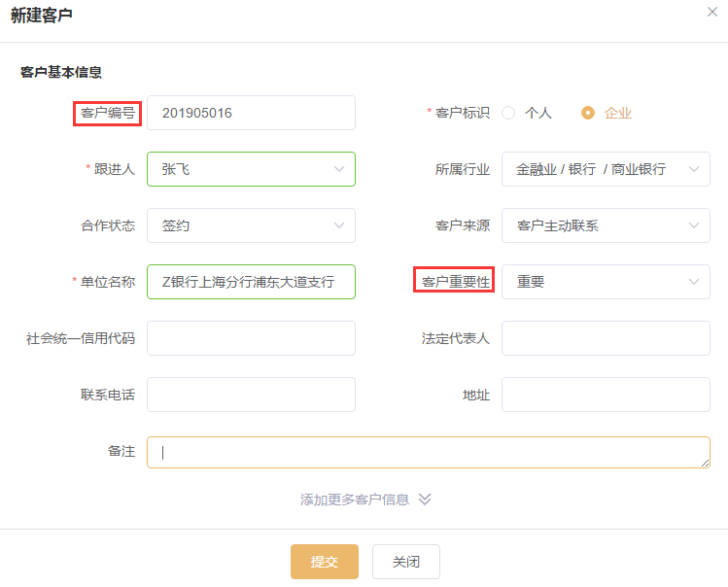
Task: Expand the 客户来源 dropdown
Action: click(606, 225)
